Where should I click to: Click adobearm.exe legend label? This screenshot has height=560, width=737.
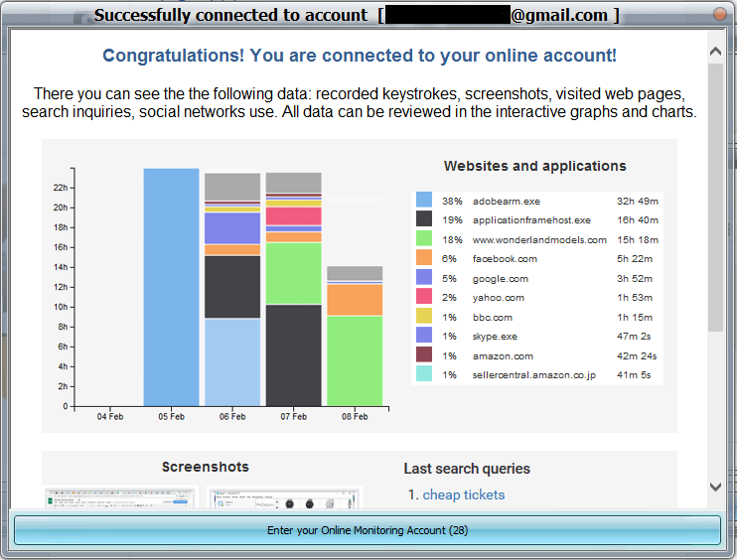pyautogui.click(x=507, y=202)
